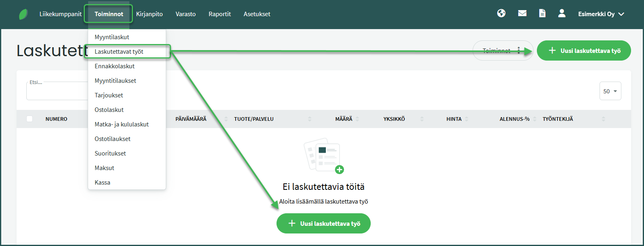Focus the Etsi search field

pyautogui.click(x=57, y=92)
